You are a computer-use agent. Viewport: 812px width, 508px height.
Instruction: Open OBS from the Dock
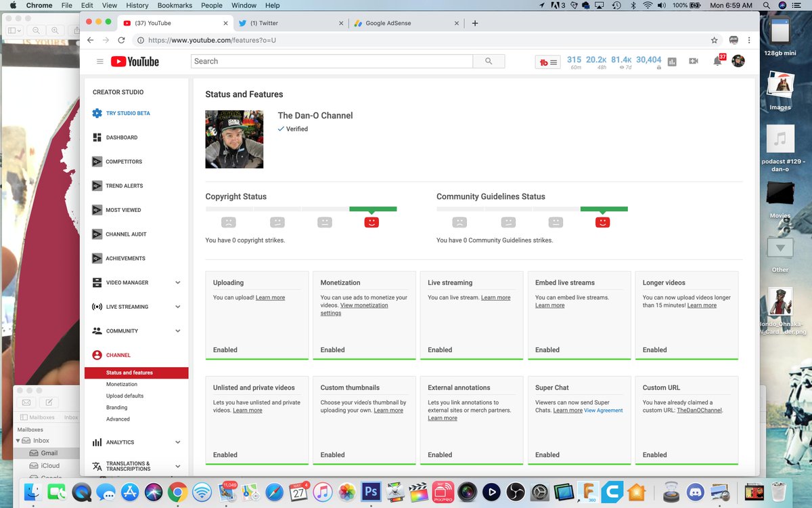pyautogui.click(x=516, y=492)
